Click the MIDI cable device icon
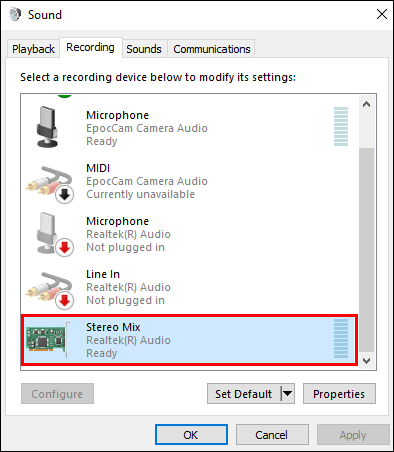Viewport: 394px width, 452px height. coord(49,184)
